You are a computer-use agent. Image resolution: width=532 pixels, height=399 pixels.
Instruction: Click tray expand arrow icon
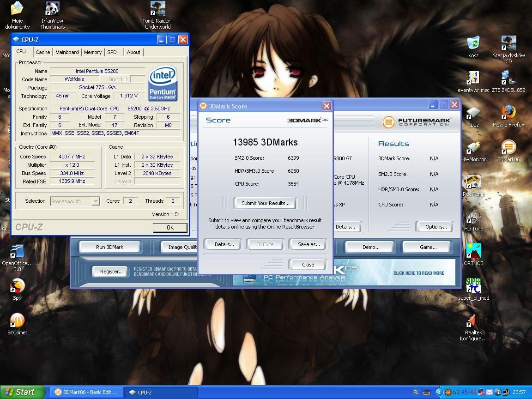tap(439, 392)
